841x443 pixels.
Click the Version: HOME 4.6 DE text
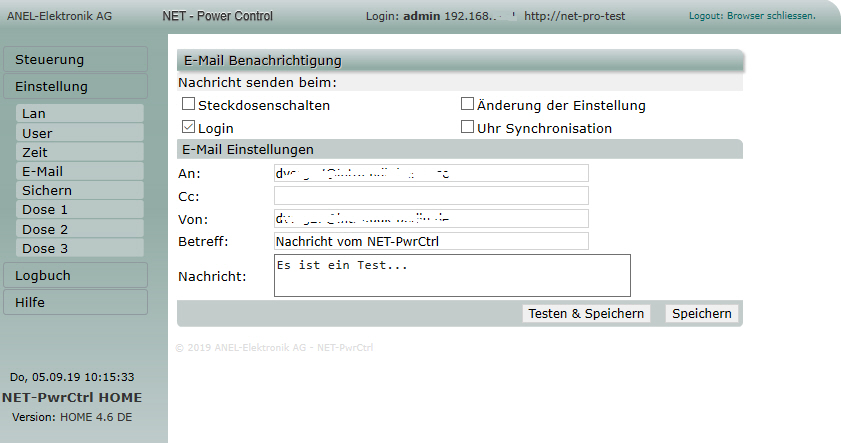pyautogui.click(x=72, y=417)
